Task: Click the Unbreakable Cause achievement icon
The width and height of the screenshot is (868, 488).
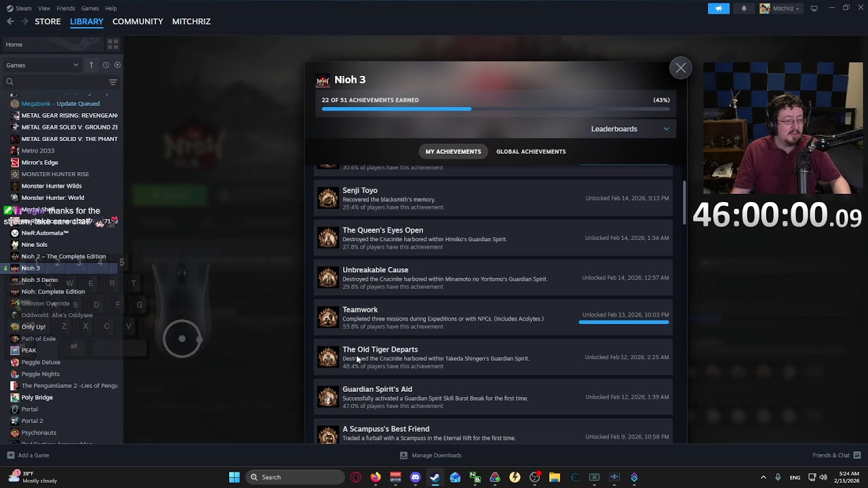Action: pos(328,277)
